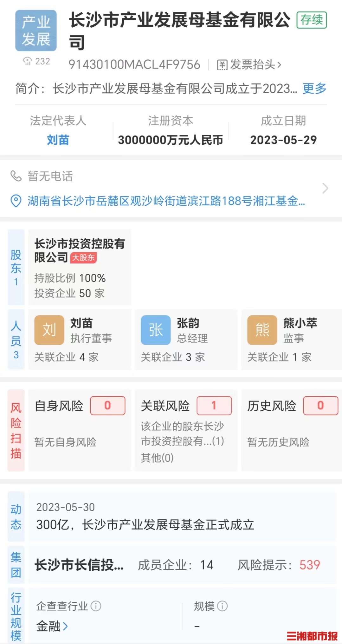Tap the 刘 avatar icon
This screenshot has width=342, height=644.
coord(49,330)
